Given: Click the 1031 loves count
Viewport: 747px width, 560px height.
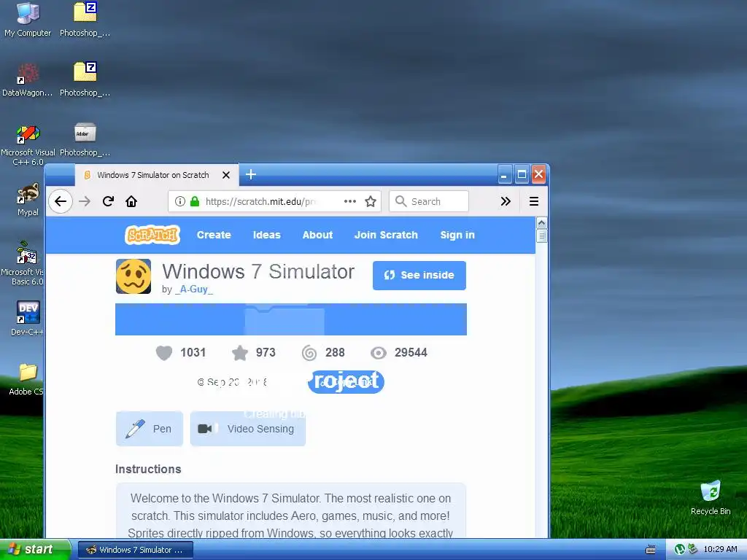Looking at the screenshot, I should pos(193,352).
